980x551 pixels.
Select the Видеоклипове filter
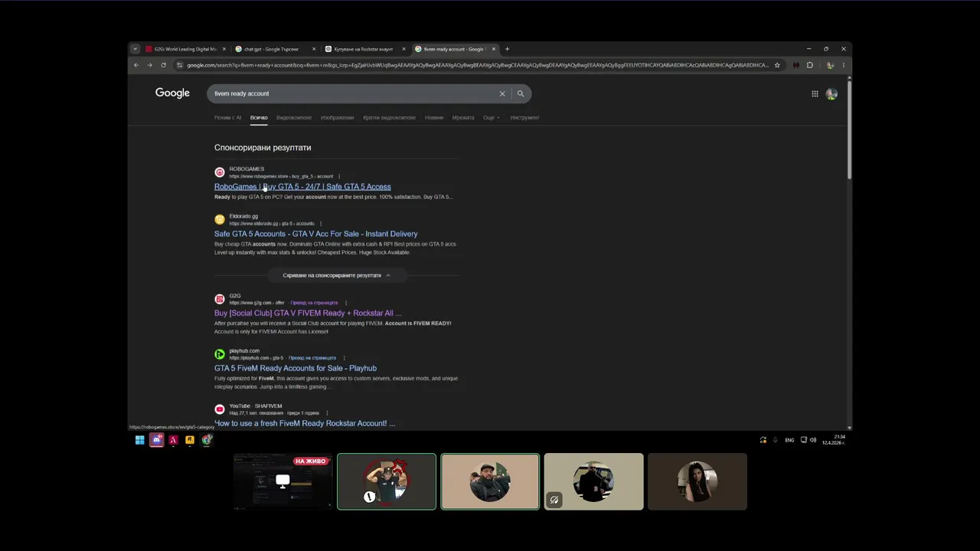point(294,118)
